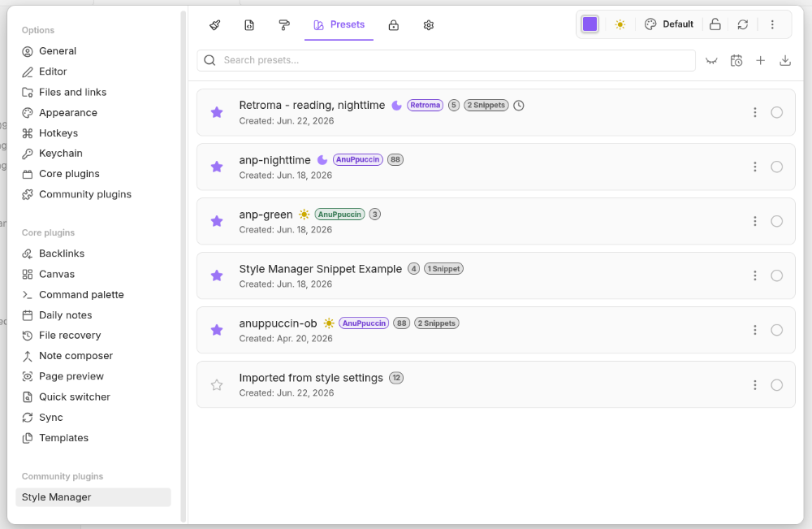
Task: Click the sun icon on anp-green preset
Action: (x=304, y=215)
